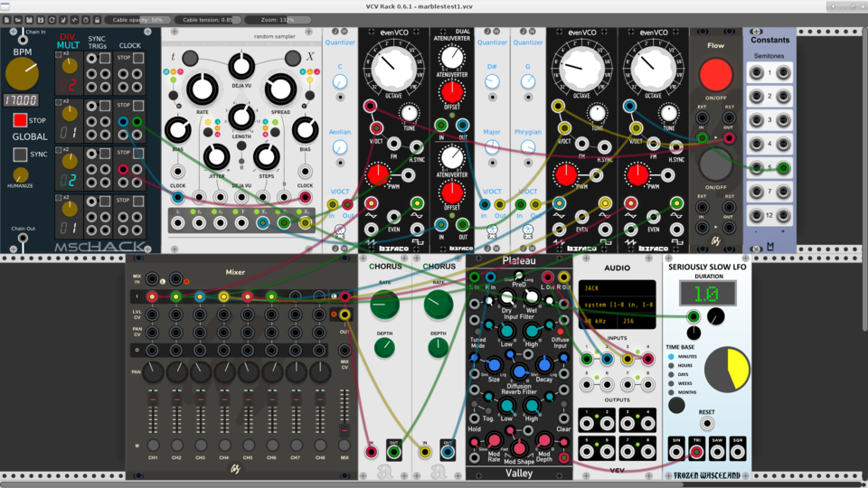Click the top ATENUVERTER knob
Viewport: 868px width, 488px height.
(452, 56)
